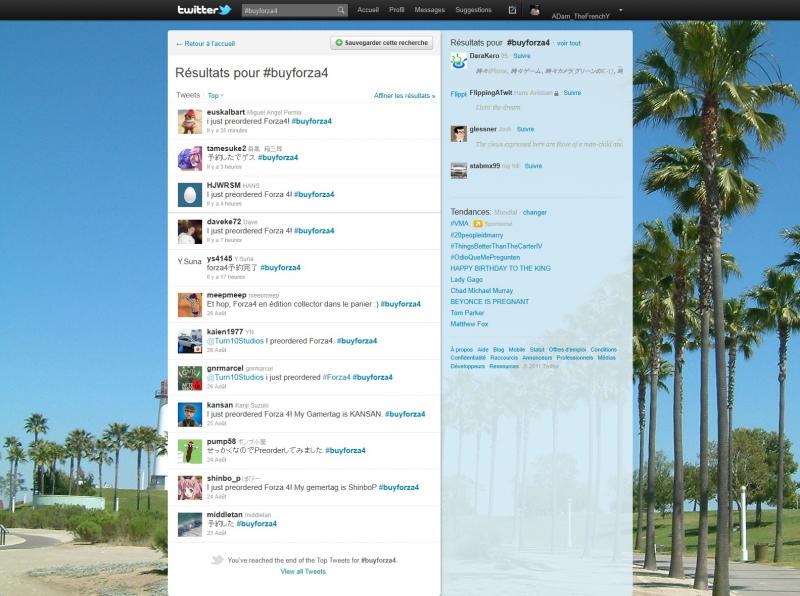
Task: Click the Blog footer link
Action: point(498,350)
